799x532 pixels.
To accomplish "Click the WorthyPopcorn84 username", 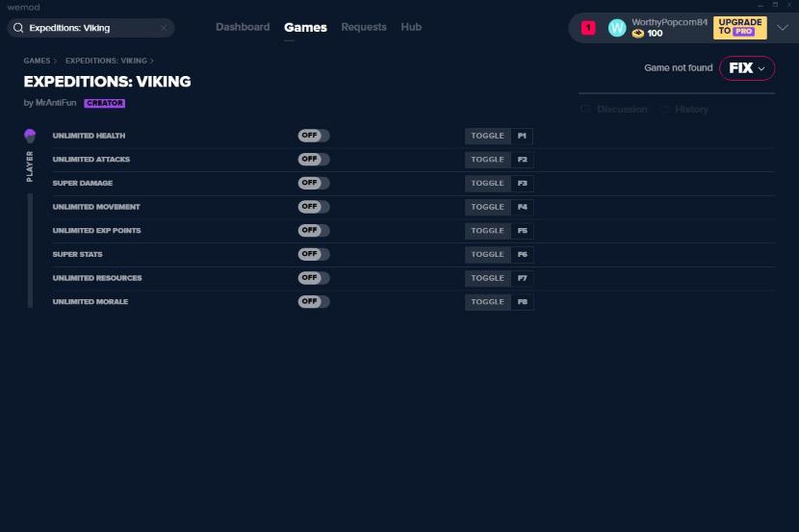I will point(669,22).
